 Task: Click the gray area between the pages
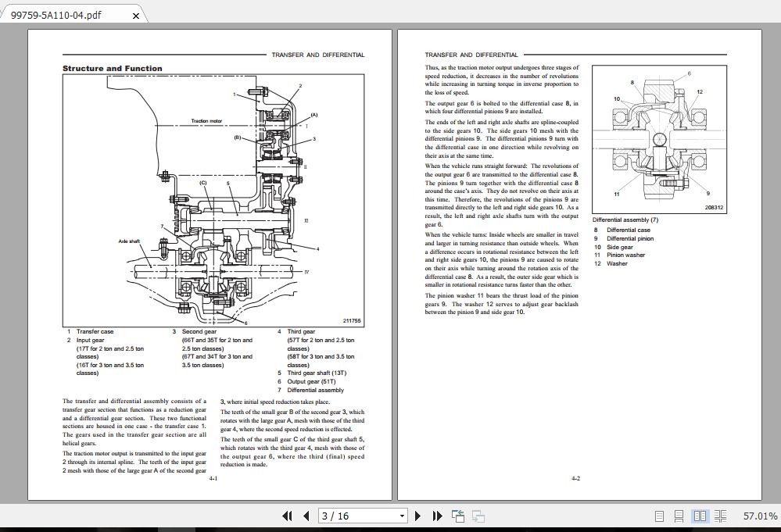[x=395, y=273]
